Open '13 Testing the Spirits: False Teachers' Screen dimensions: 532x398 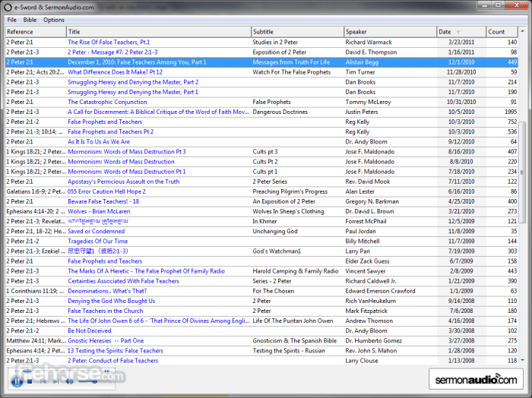click(116, 351)
